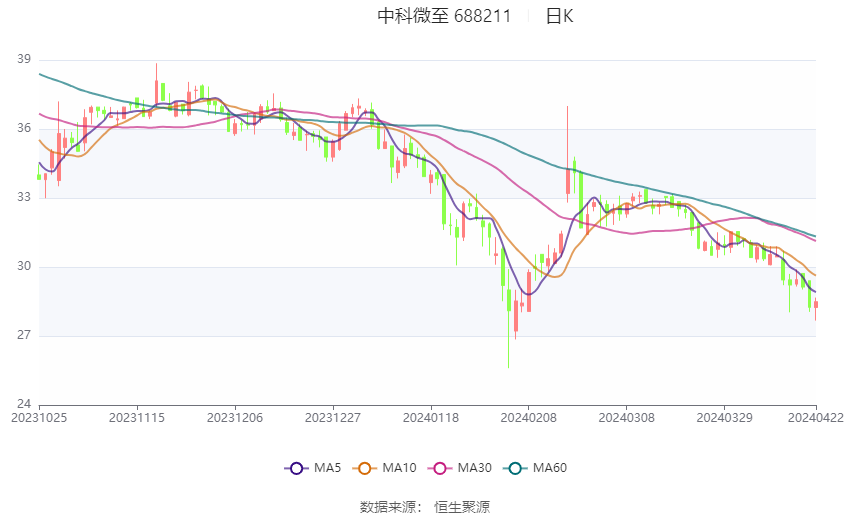Click the 20240422 date axis label
Screen dimensions: 850x517
(816, 418)
